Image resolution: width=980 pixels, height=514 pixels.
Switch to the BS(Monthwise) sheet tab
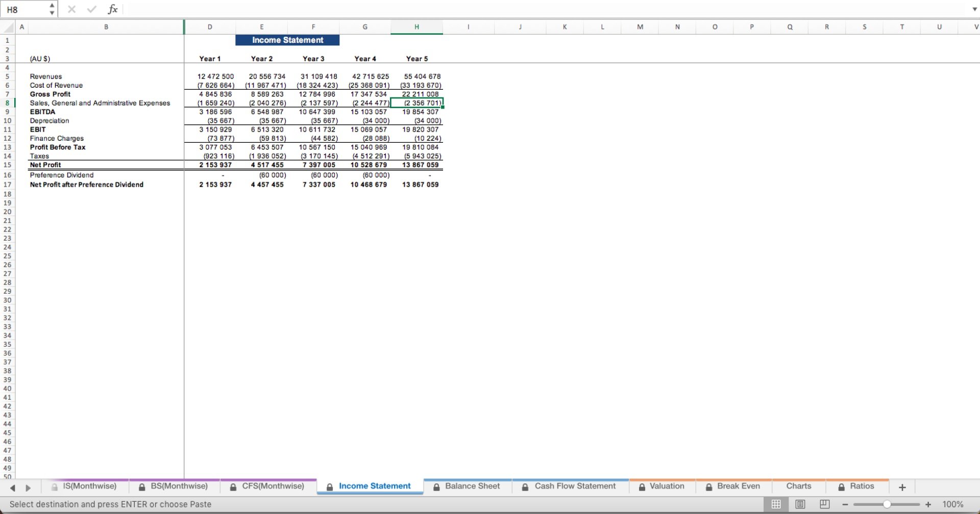click(174, 486)
